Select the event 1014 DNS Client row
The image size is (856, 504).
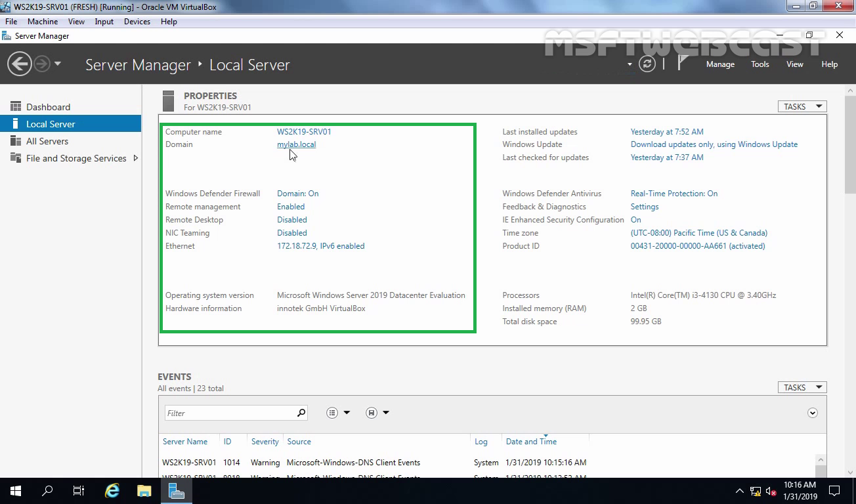tap(487, 463)
